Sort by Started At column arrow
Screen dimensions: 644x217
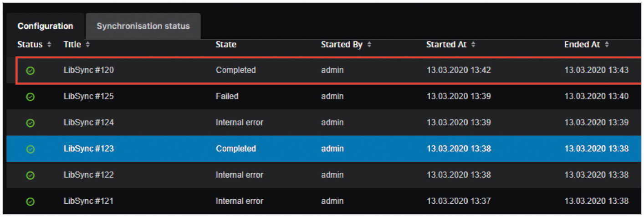pos(473,45)
